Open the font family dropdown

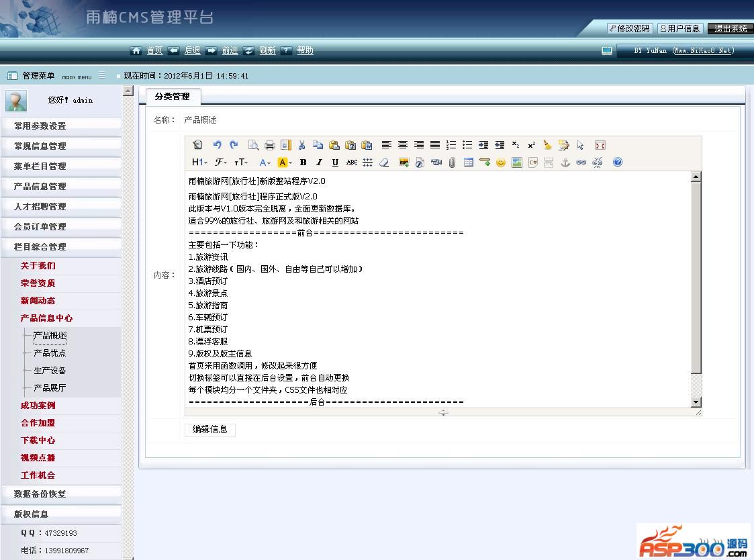(221, 162)
